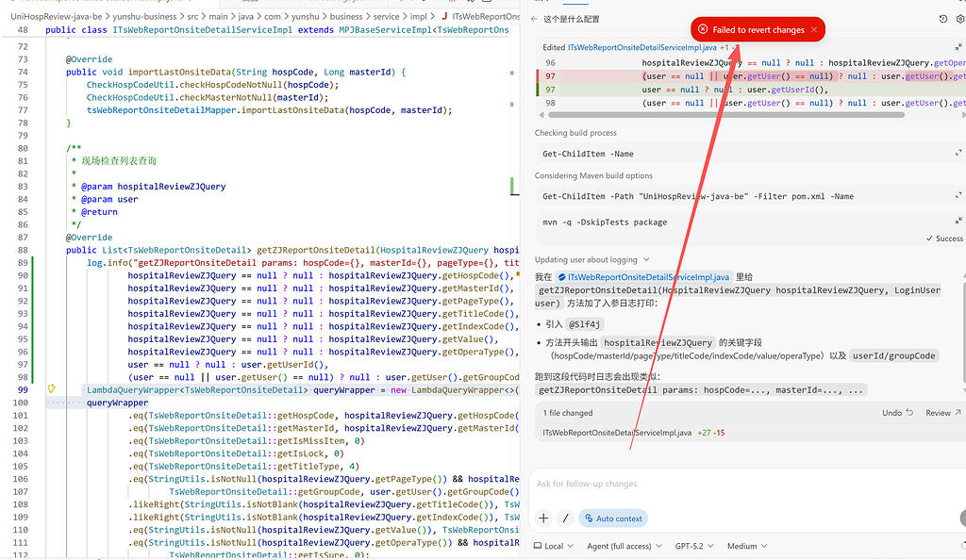
Task: Open Review of changed files
Action: [943, 413]
